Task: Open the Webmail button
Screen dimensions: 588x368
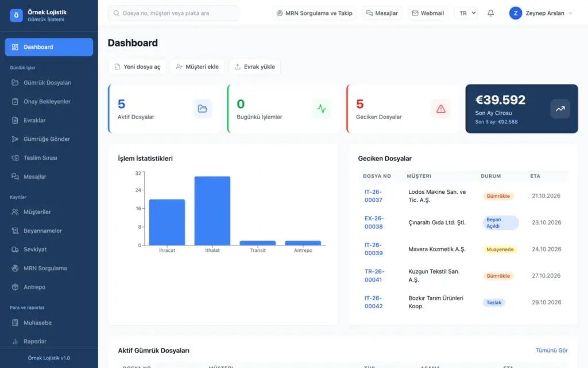Action: click(x=427, y=13)
